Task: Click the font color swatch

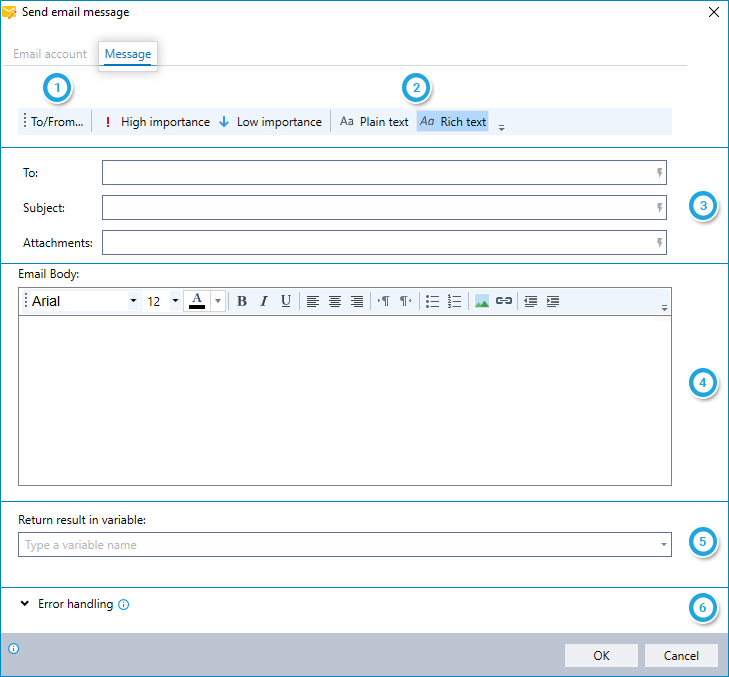Action: (x=197, y=301)
